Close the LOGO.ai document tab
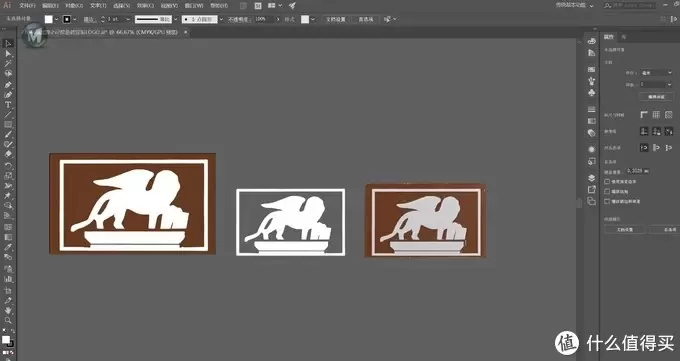680x361 pixels. (186, 32)
